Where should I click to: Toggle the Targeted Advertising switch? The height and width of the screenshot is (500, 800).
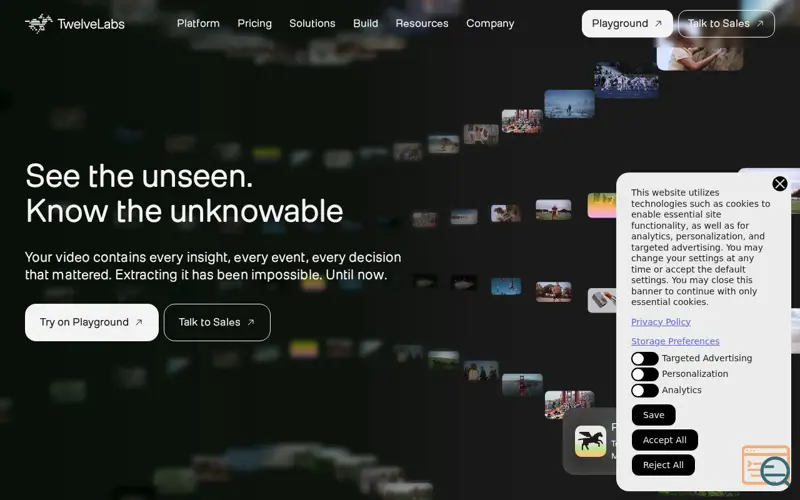[644, 359]
